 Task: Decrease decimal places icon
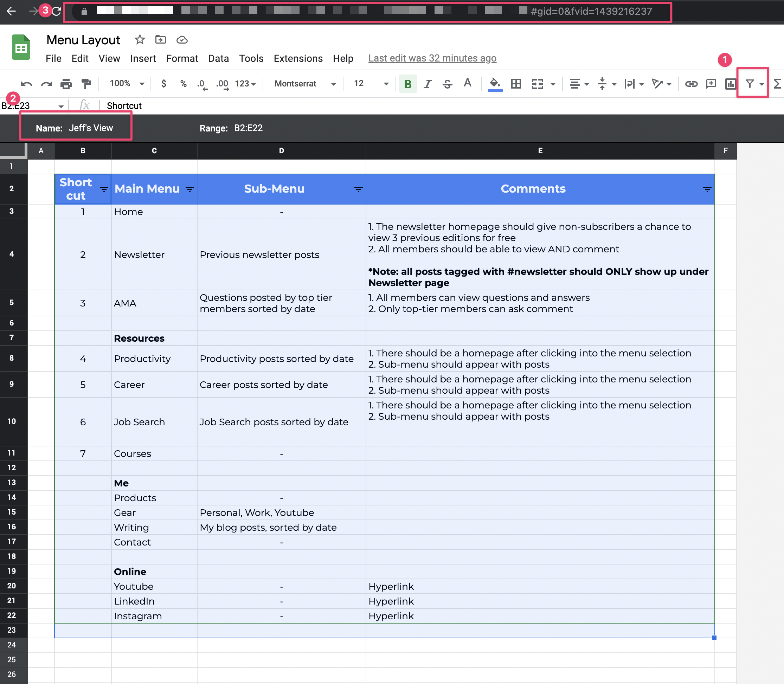click(x=202, y=84)
